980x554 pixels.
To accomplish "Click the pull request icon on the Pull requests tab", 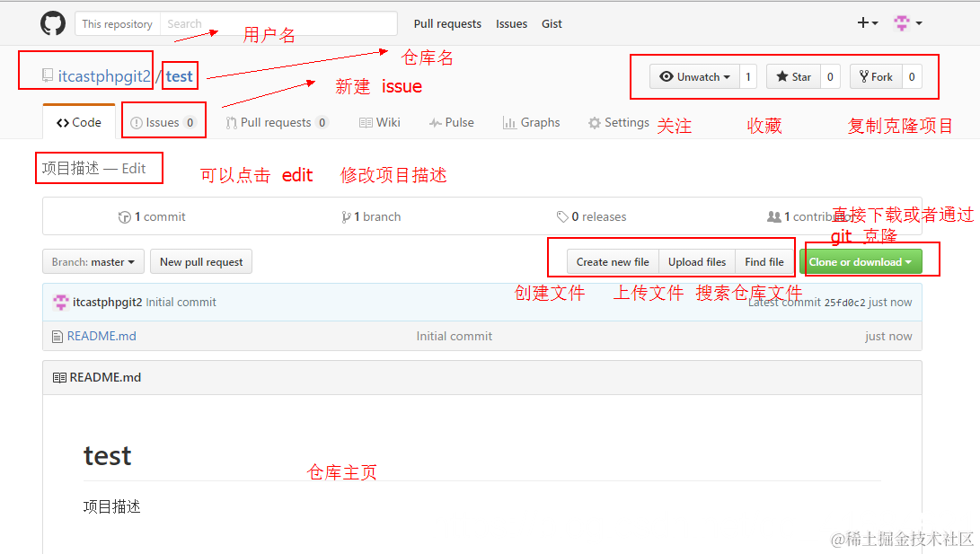I will (x=231, y=123).
